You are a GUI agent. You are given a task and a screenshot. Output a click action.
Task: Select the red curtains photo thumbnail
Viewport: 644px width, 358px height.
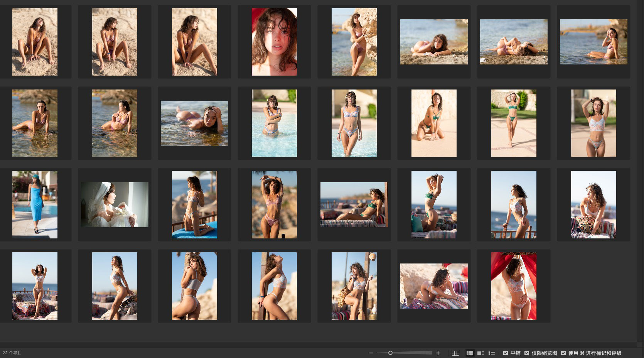514,286
